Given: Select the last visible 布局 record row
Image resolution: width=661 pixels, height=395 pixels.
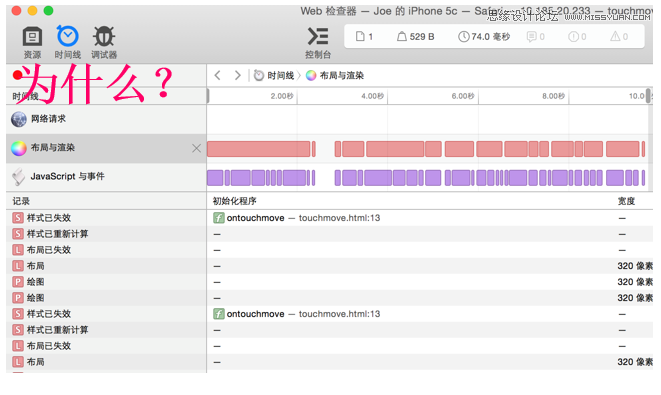Looking at the screenshot, I should (329, 362).
